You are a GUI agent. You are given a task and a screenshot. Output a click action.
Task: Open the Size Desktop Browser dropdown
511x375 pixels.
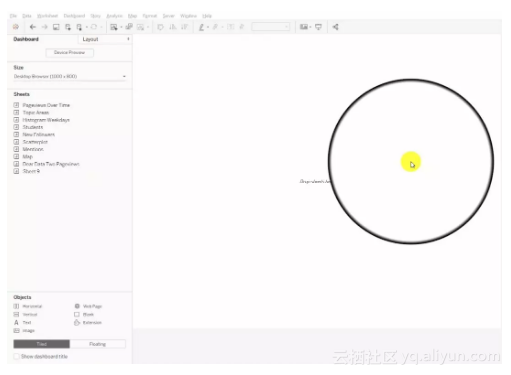coord(70,76)
